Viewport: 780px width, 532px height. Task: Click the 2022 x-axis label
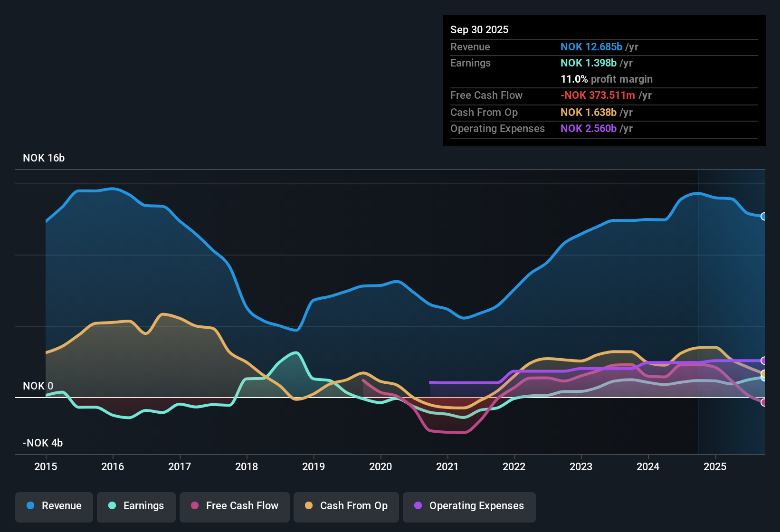(514, 466)
